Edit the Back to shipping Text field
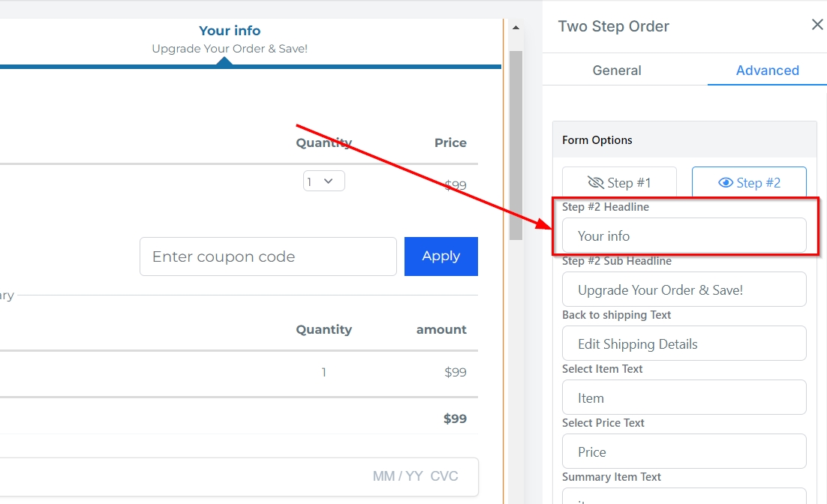Screen dimensions: 827x504 [x=684, y=344]
